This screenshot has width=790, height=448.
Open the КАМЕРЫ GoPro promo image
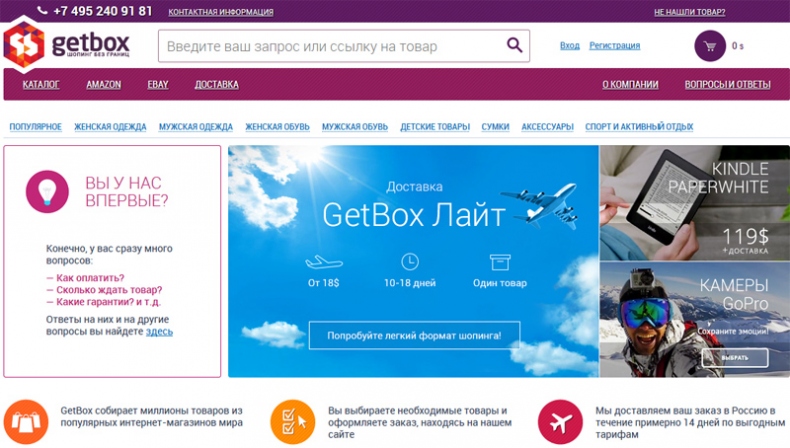pyautogui.click(x=695, y=319)
